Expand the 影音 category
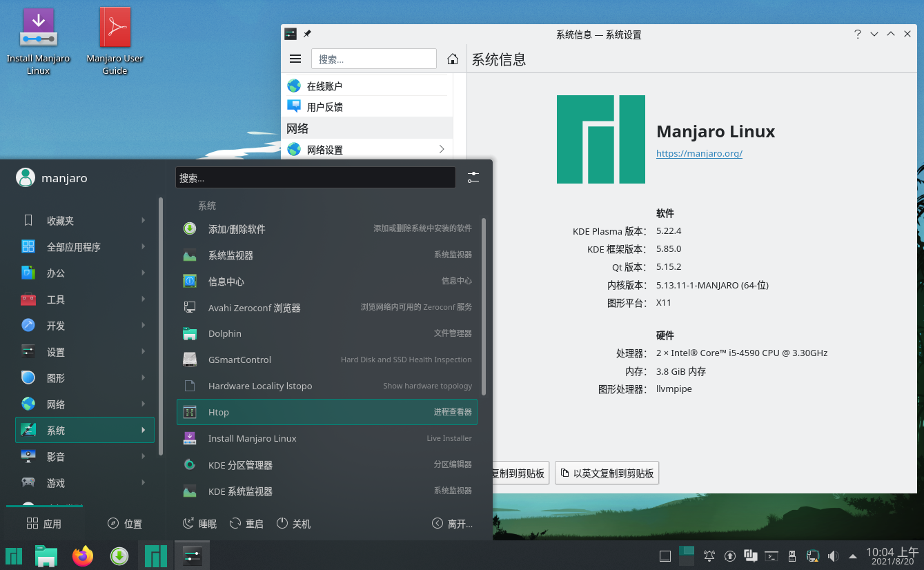This screenshot has height=570, width=924. [85, 456]
